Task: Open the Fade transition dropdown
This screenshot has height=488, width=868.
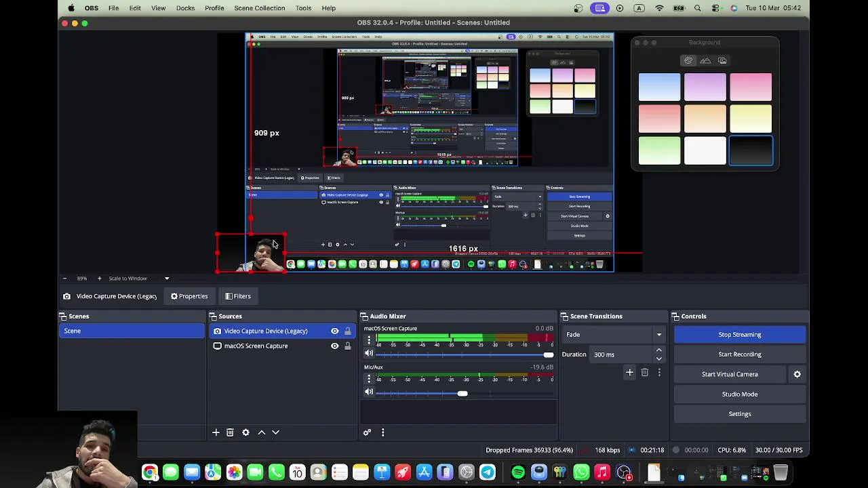Action: (614, 334)
